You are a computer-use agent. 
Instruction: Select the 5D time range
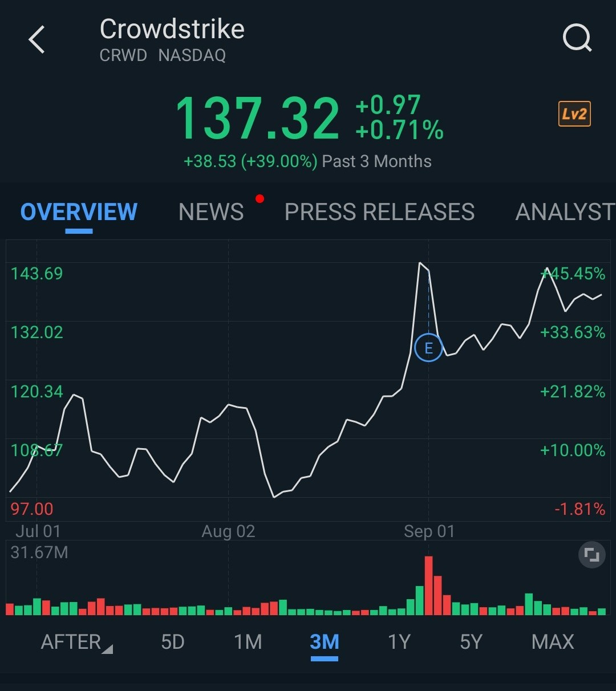[x=173, y=642]
